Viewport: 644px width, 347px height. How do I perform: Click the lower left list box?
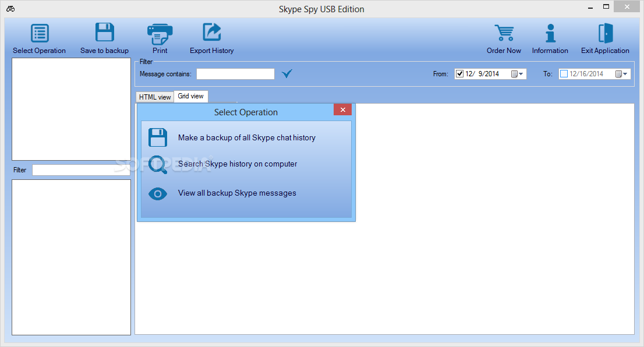point(72,257)
